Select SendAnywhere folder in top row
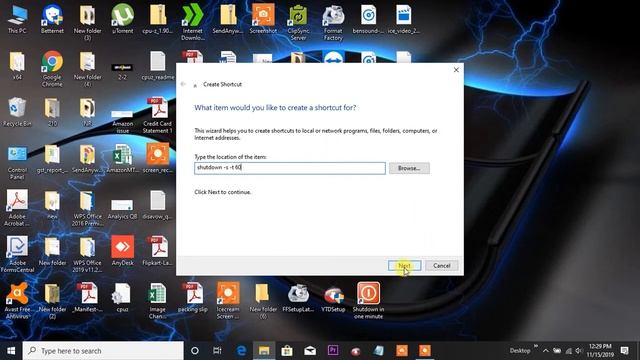 (228, 20)
